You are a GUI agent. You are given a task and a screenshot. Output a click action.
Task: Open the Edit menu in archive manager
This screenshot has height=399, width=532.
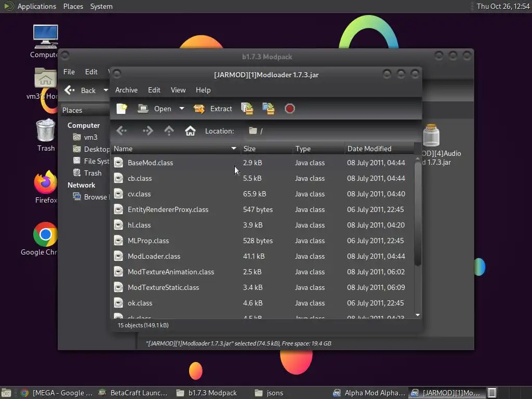154,90
